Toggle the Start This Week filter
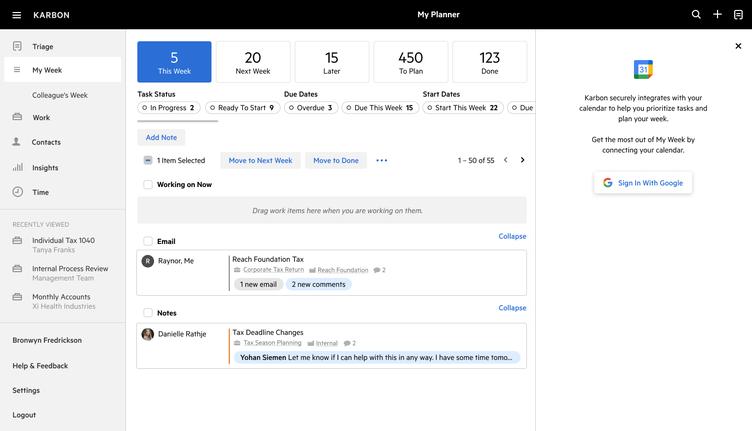752x431 pixels. point(463,108)
